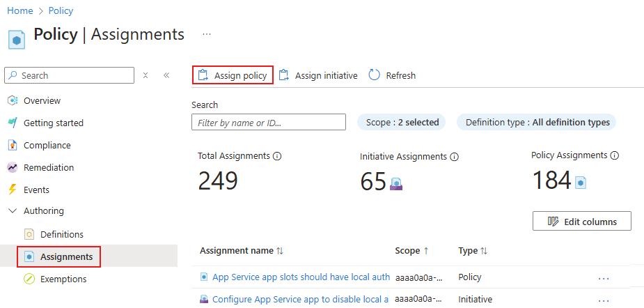644x308 pixels.
Task: Click the Total Assignments info icon
Action: pos(277,156)
